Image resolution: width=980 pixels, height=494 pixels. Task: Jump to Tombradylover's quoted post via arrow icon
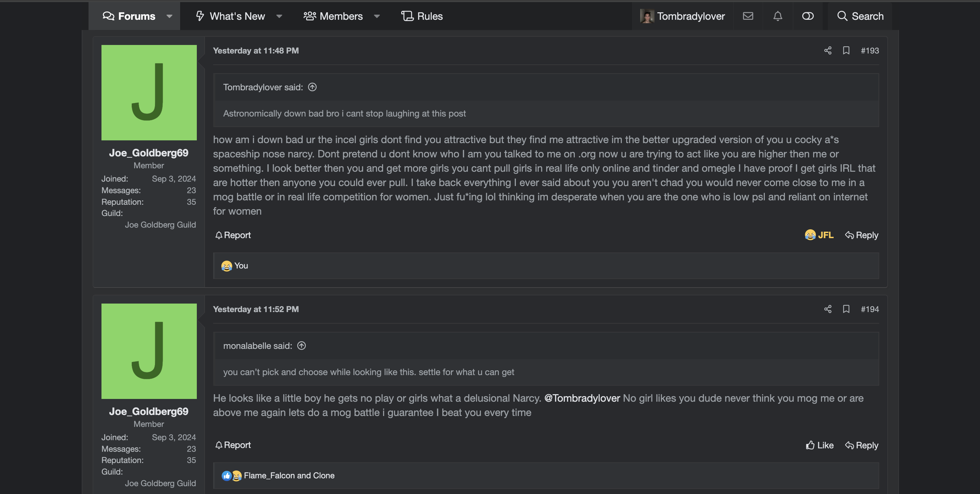(312, 87)
